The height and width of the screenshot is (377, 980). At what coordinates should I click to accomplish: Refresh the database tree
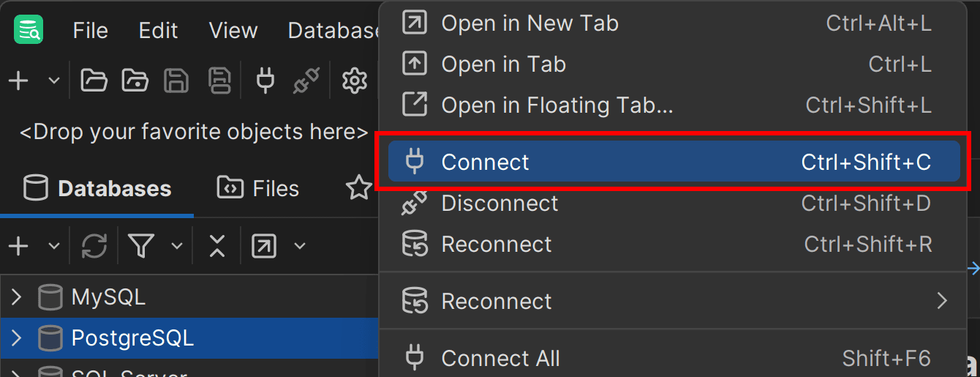tap(94, 246)
